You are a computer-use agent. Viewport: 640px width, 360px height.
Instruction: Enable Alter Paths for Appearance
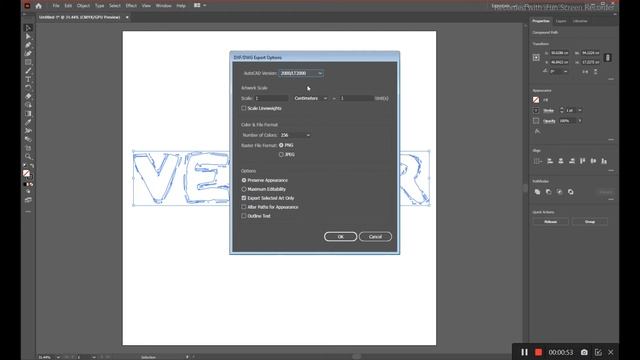point(244,207)
